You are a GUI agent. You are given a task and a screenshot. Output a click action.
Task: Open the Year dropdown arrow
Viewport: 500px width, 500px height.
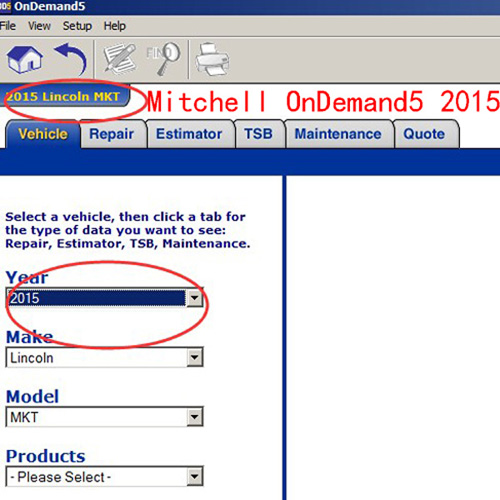tap(195, 298)
